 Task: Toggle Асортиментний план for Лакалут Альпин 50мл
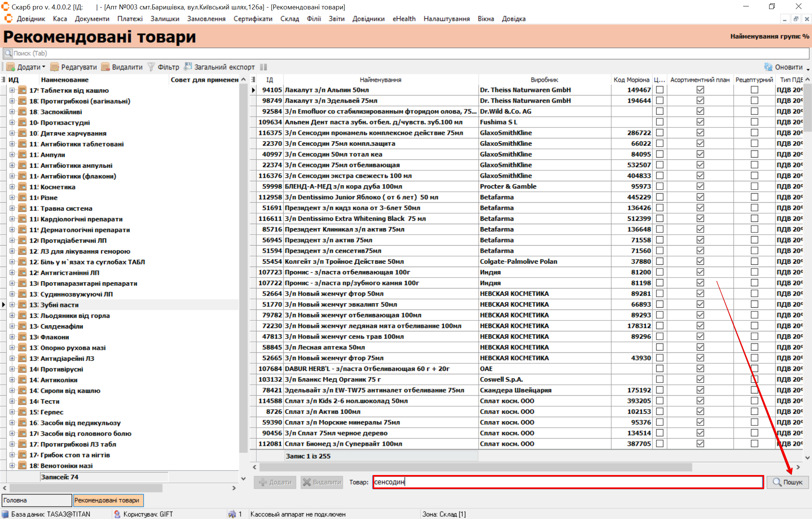[700, 90]
